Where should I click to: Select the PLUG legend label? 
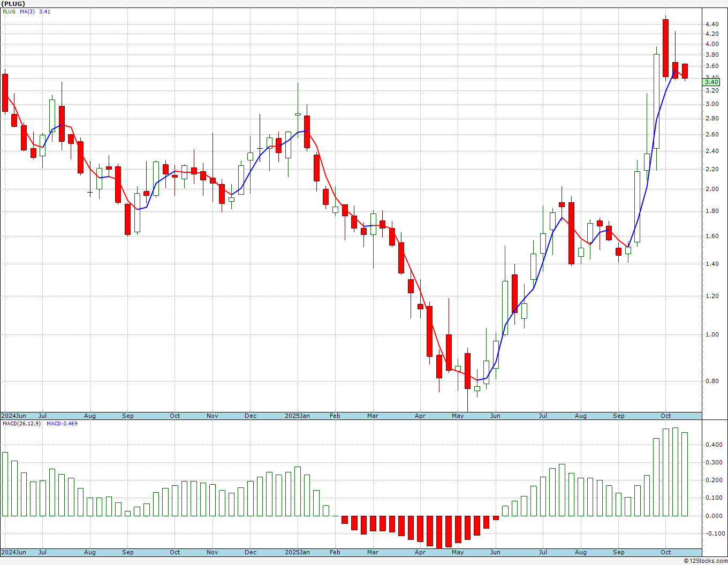tap(9, 11)
